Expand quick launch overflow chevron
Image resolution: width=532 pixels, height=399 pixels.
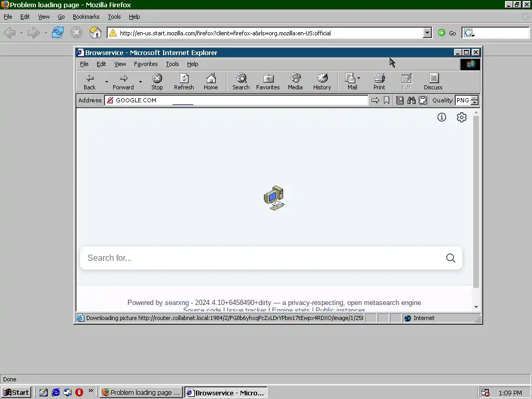point(90,391)
